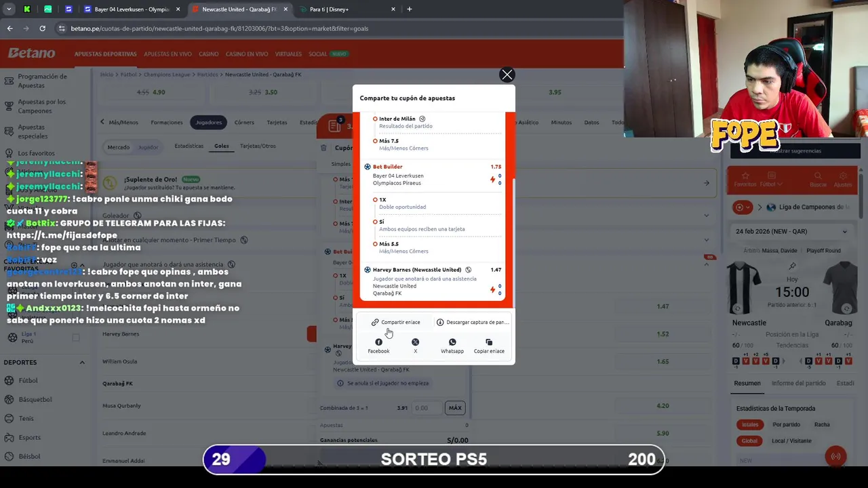Click the Básquetbol sport icon in the sidebar
The width and height of the screenshot is (868, 488).
(x=9, y=399)
